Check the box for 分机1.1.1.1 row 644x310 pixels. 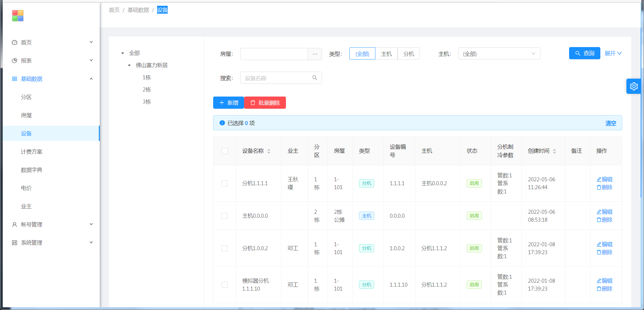pyautogui.click(x=225, y=183)
